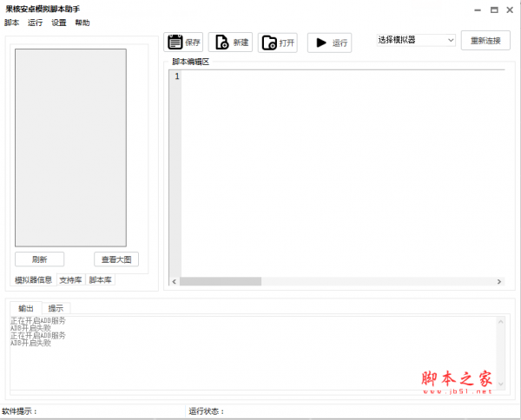Run the script with 运行 play icon
The image size is (521, 420).
[x=330, y=43]
